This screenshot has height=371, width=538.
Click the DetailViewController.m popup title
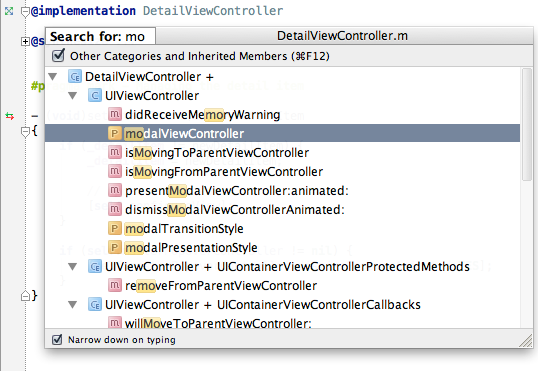pyautogui.click(x=342, y=36)
